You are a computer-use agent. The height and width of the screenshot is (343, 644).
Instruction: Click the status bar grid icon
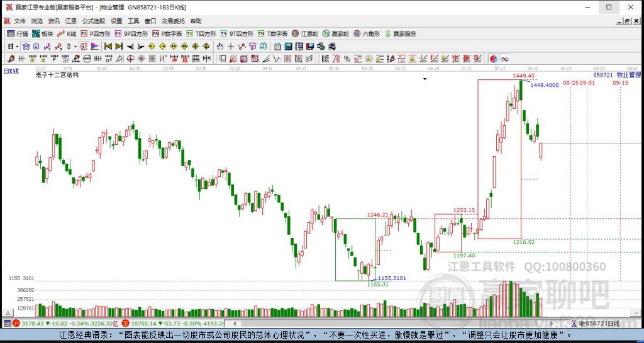(x=7, y=323)
